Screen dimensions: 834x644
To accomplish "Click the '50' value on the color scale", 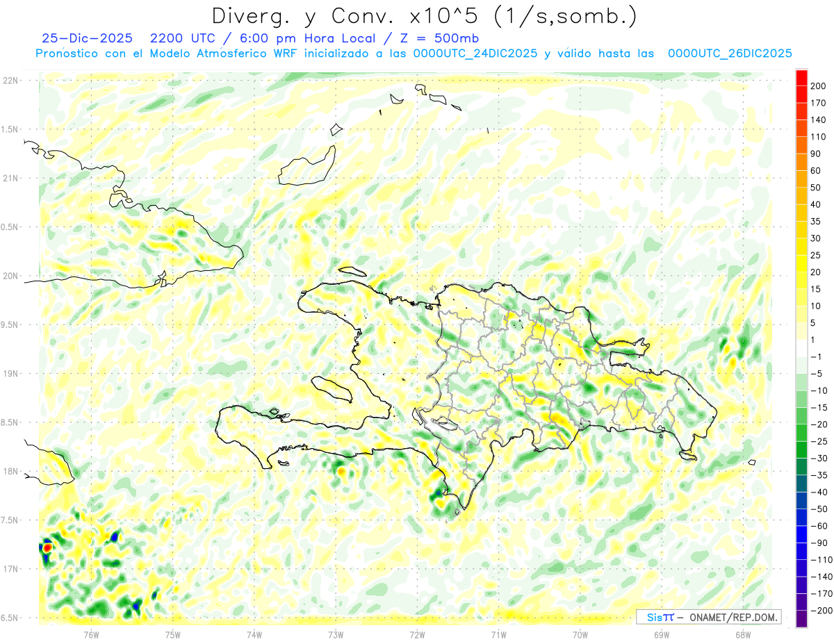I will click(817, 188).
